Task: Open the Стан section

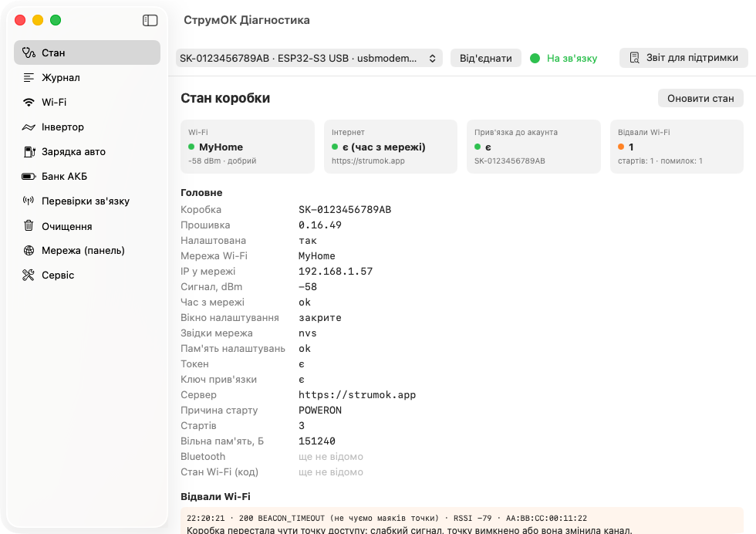Action: pos(87,52)
